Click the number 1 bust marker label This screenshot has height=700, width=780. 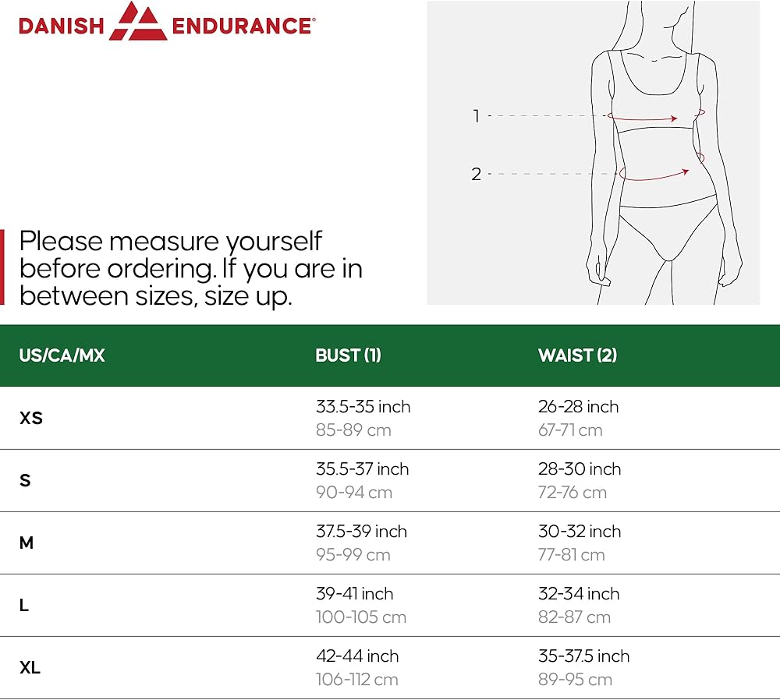476,116
